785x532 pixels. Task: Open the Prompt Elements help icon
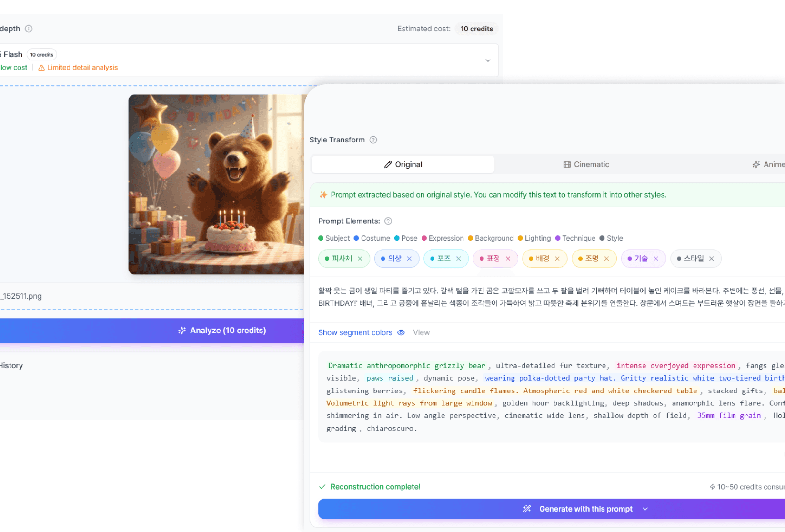coord(388,221)
